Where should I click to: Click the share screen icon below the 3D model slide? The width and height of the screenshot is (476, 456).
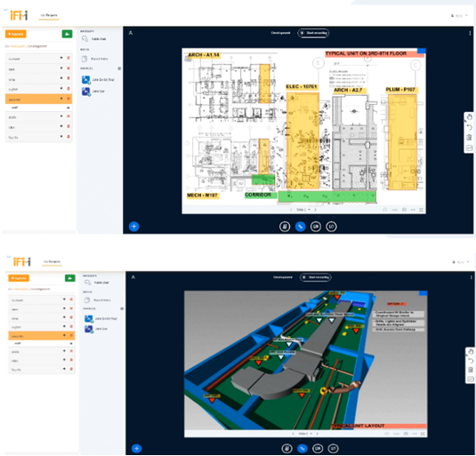coord(334,448)
